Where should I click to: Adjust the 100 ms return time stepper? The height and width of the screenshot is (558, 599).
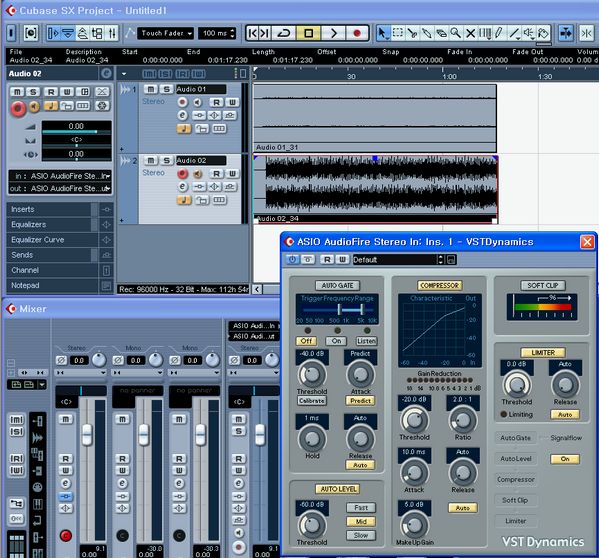pyautogui.click(x=233, y=33)
